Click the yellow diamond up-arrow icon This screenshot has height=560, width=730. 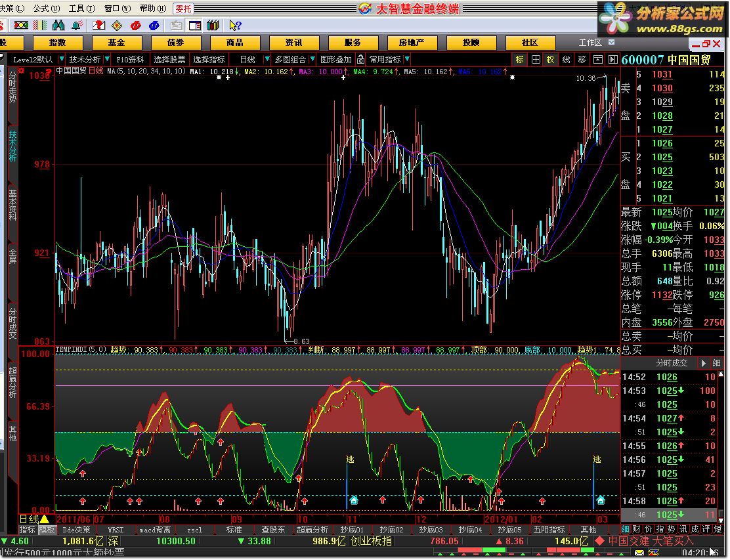pos(117,26)
